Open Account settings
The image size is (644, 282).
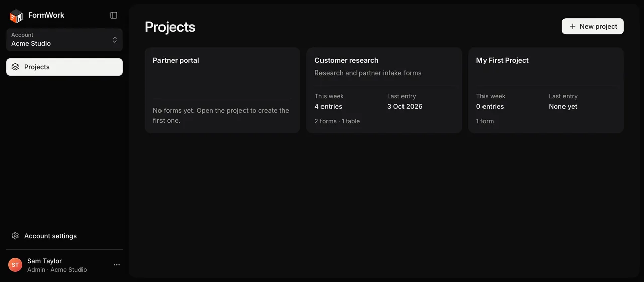pyautogui.click(x=64, y=236)
